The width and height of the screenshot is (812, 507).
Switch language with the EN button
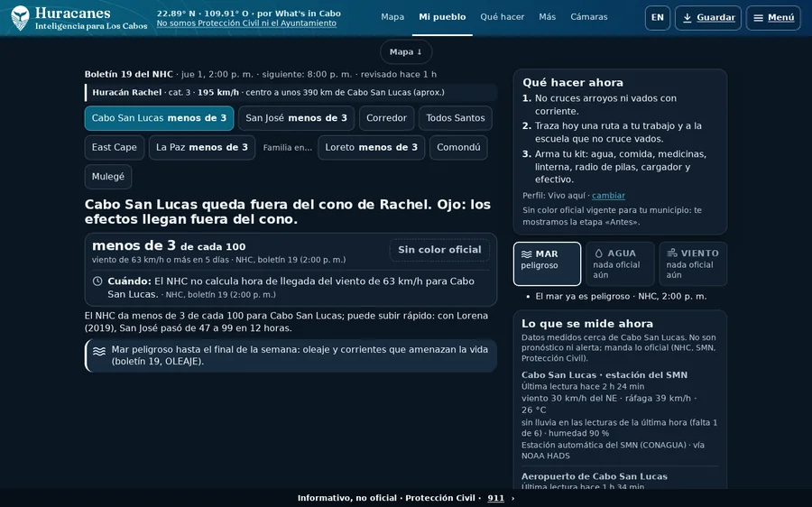click(657, 18)
